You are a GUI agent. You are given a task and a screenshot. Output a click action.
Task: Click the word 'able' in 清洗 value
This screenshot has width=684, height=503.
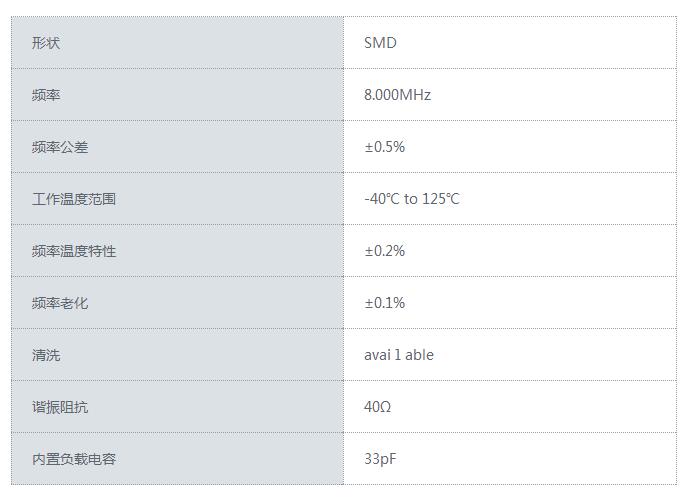click(x=420, y=355)
